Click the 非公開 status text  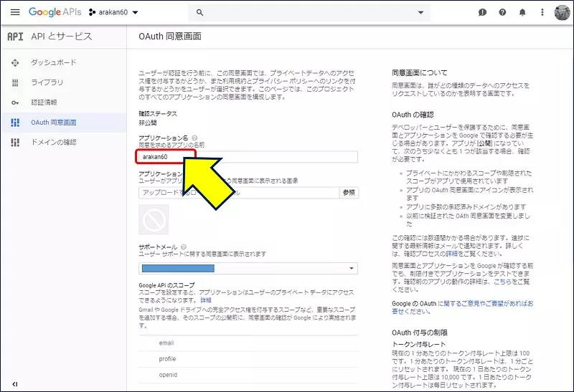point(148,123)
